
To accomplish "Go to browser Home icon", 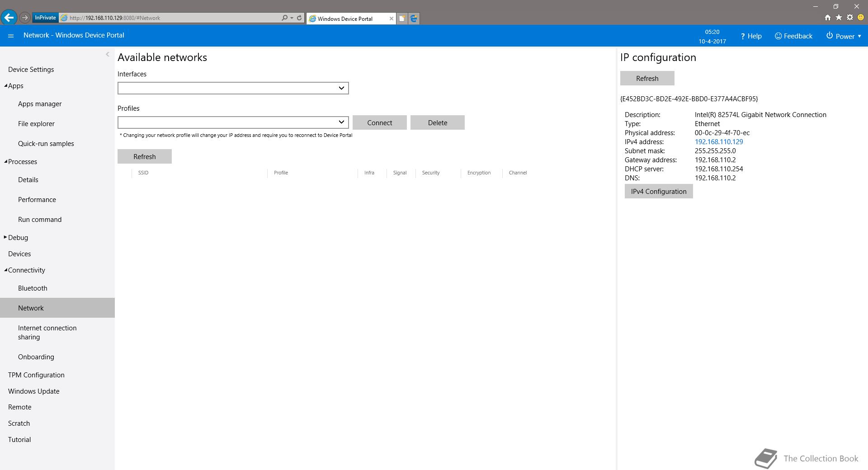I will click(x=827, y=18).
